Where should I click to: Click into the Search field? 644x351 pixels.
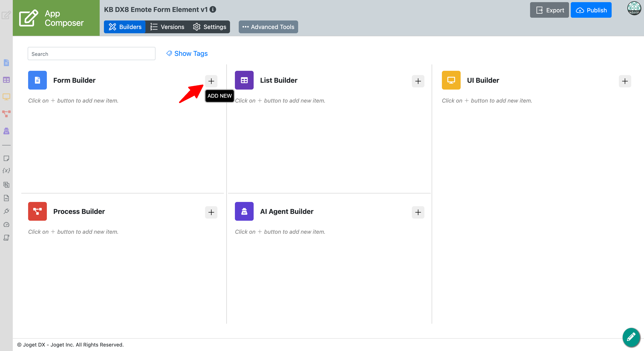(x=92, y=54)
